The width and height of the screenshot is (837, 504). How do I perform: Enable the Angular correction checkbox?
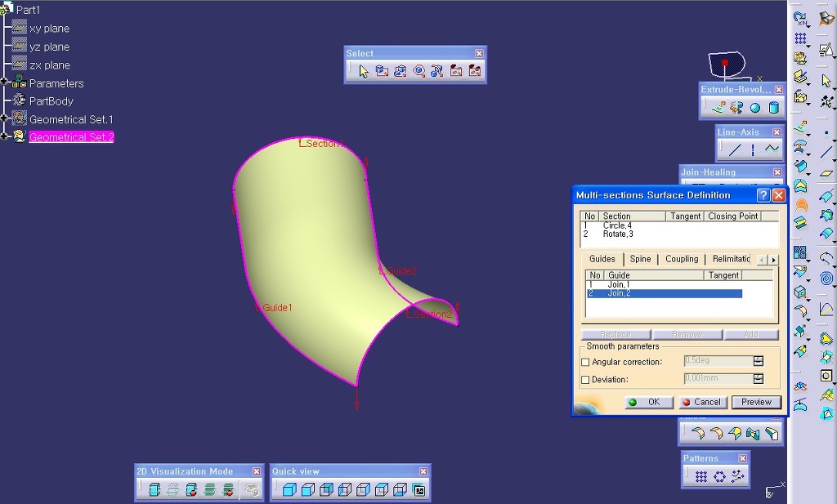(584, 362)
